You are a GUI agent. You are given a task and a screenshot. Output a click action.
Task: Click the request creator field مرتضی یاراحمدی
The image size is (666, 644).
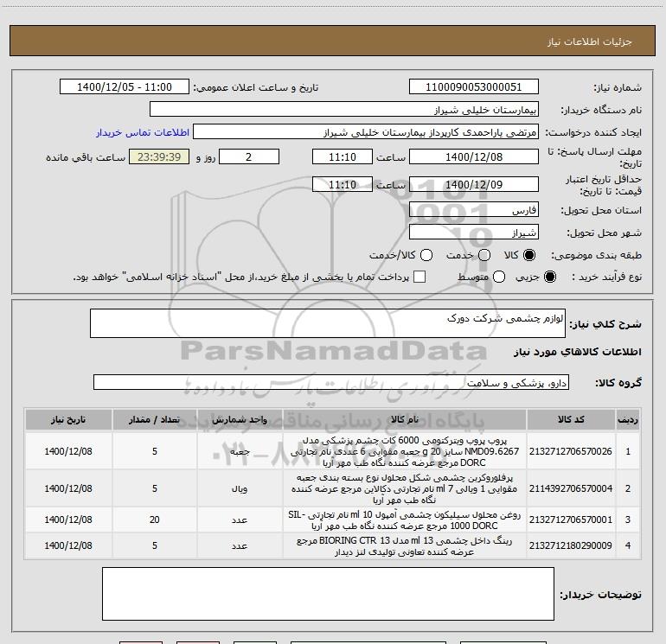coord(366,132)
